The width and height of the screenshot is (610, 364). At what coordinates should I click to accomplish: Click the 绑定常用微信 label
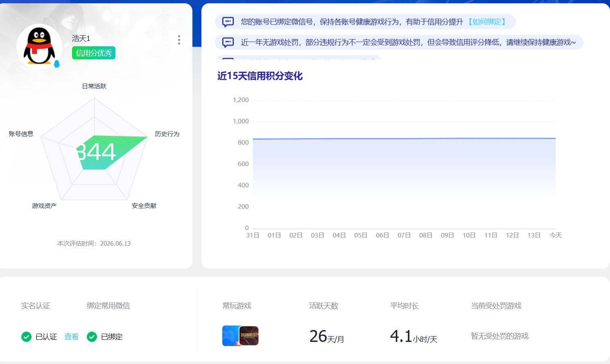(x=108, y=306)
